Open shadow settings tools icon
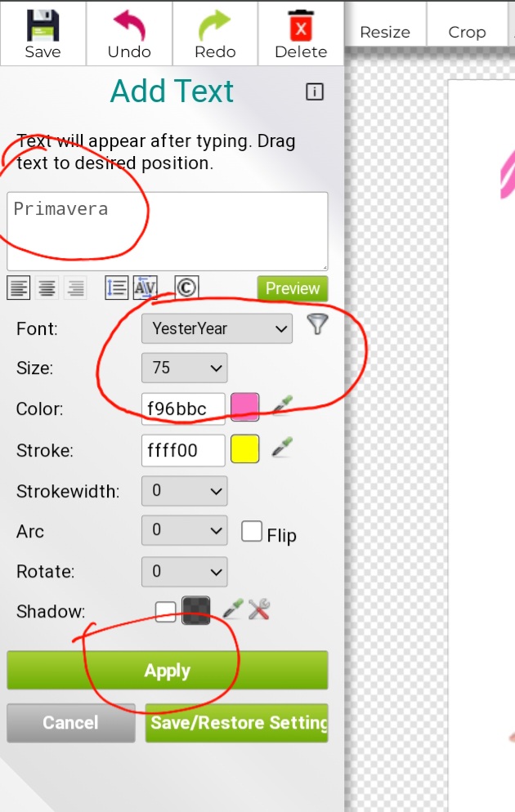Screen dimensions: 515x812 [x=259, y=609]
